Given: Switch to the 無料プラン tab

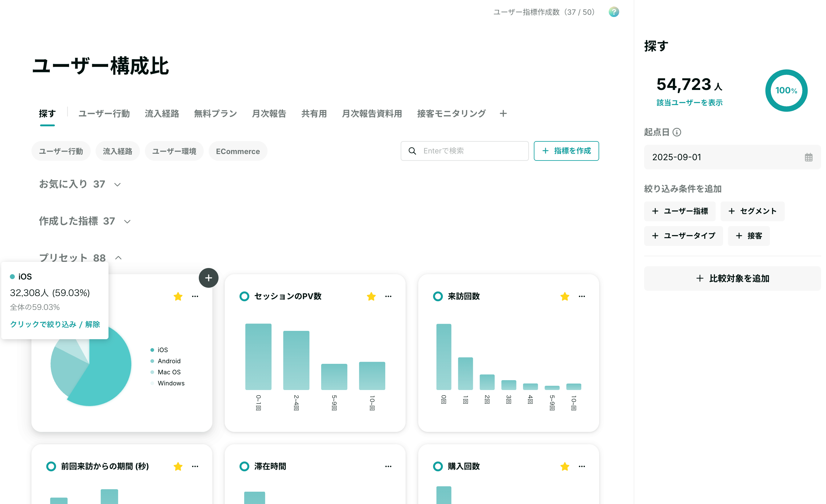Looking at the screenshot, I should [x=215, y=114].
